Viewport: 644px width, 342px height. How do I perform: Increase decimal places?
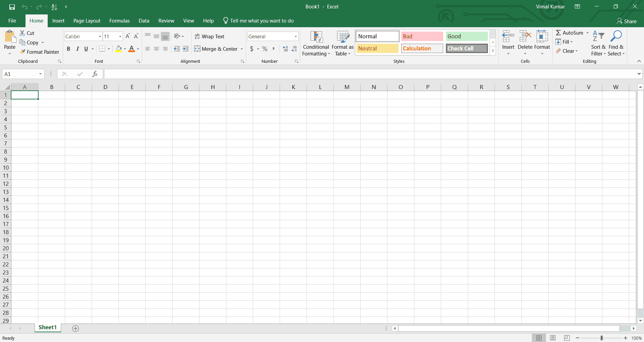(285, 49)
